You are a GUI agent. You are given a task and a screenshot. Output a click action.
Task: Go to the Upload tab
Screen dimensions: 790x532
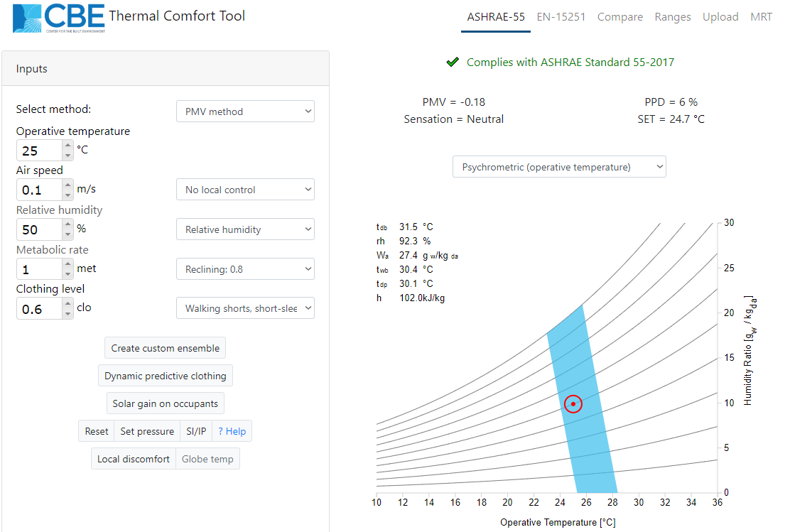[x=720, y=17]
